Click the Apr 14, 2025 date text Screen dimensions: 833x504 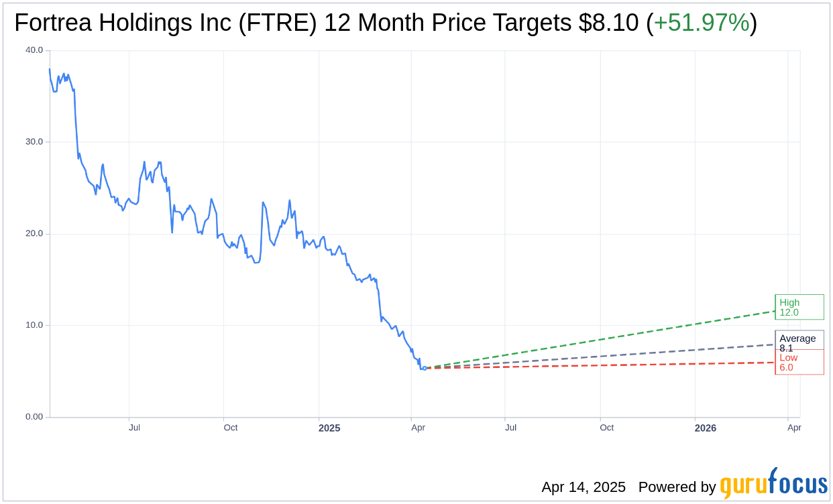(584, 487)
